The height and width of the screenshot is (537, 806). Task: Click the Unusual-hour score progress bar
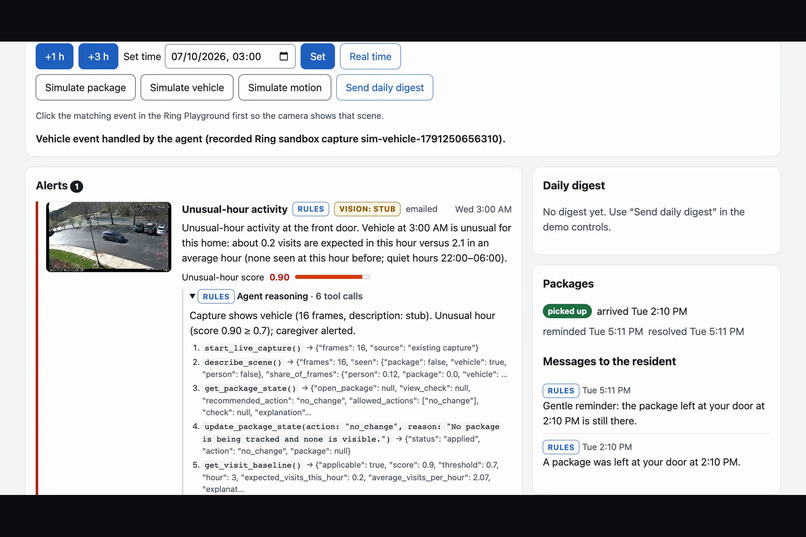pos(332,277)
